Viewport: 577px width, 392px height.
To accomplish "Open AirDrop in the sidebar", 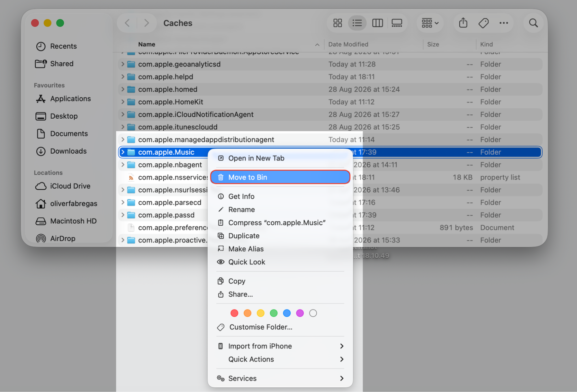I will tap(56, 238).
